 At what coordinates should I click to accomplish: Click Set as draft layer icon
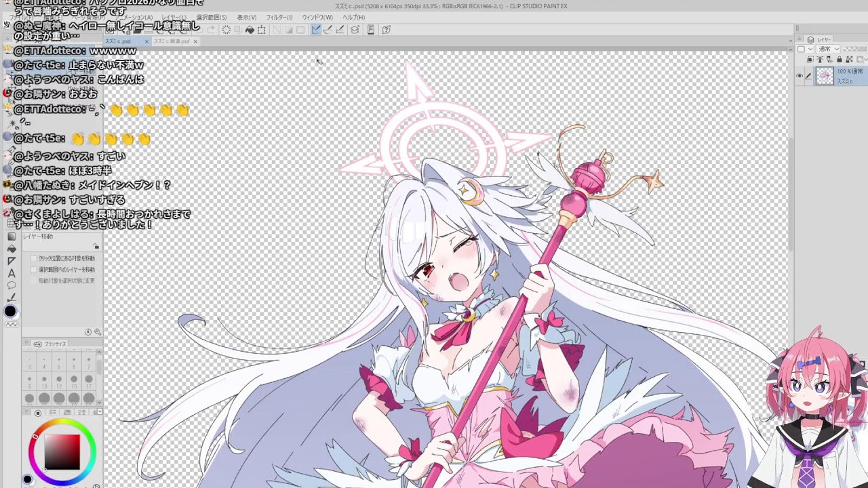[829, 60]
